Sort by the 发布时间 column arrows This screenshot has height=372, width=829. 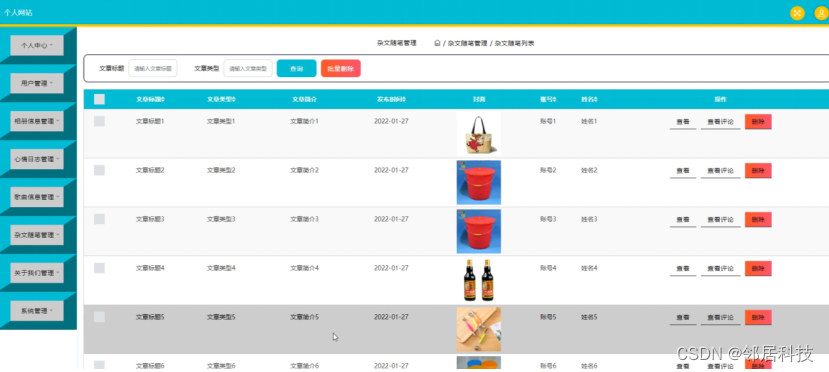[x=404, y=99]
